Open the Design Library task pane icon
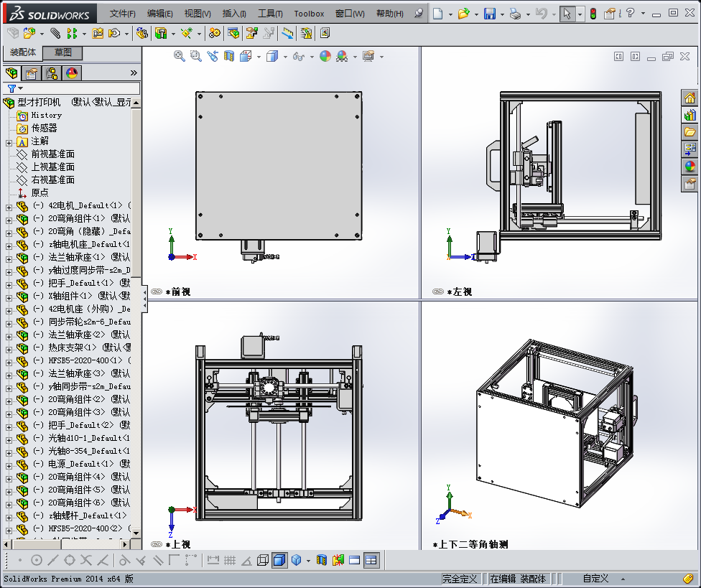 pos(690,115)
